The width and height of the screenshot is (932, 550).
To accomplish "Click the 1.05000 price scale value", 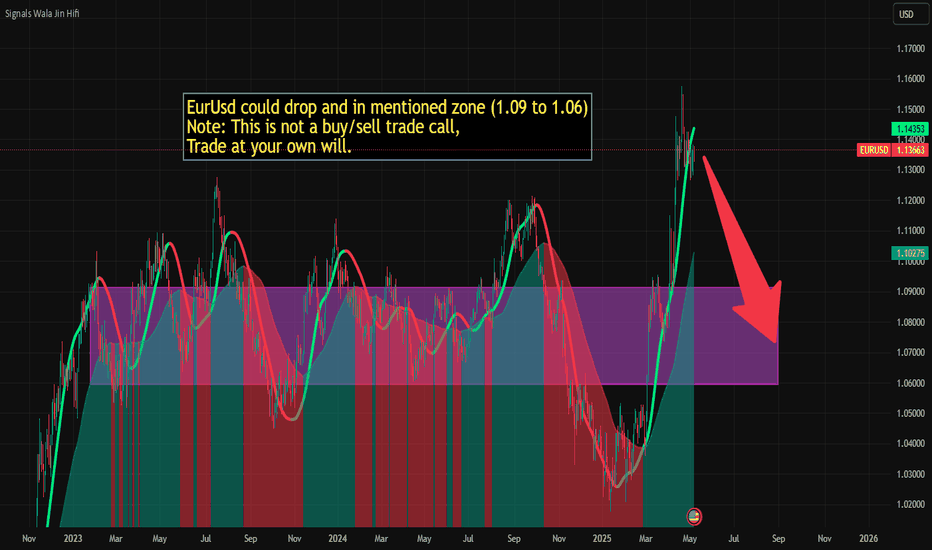I will pyautogui.click(x=911, y=413).
